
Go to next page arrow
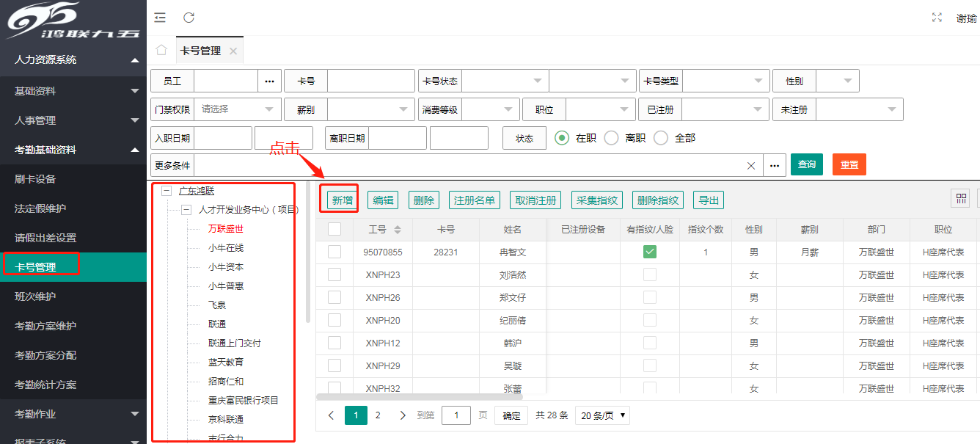(403, 415)
